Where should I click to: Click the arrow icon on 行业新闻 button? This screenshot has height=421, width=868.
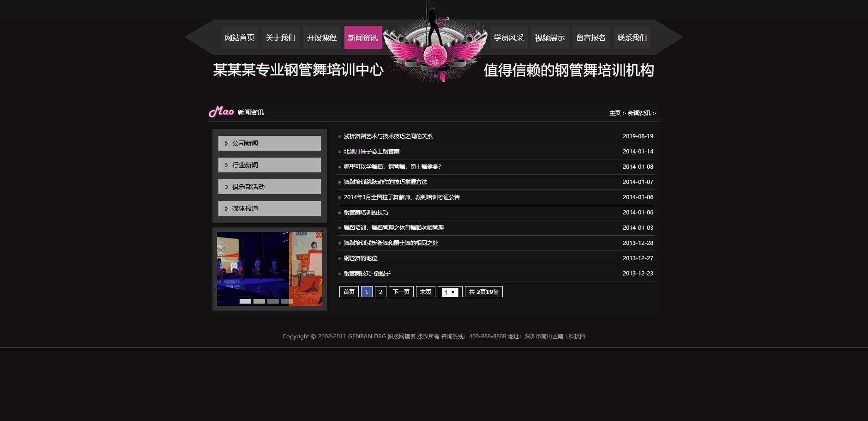point(226,165)
